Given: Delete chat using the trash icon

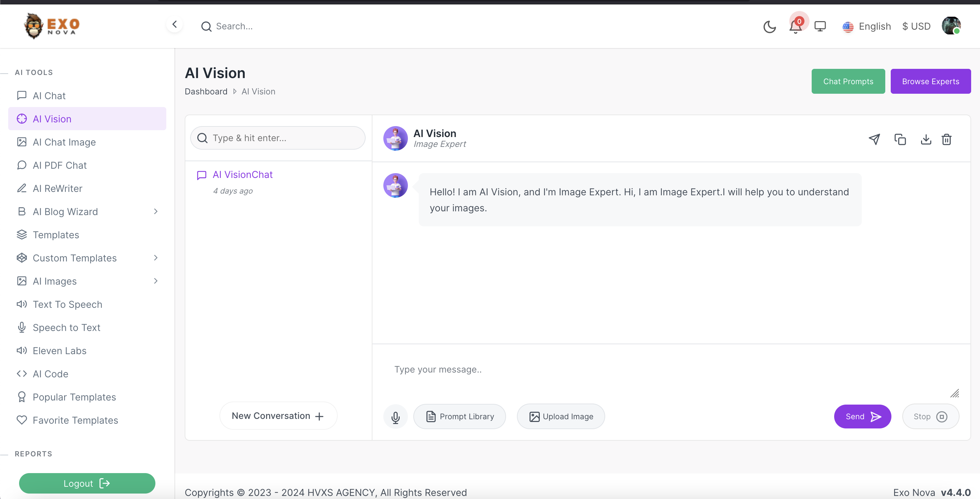Looking at the screenshot, I should [x=947, y=139].
